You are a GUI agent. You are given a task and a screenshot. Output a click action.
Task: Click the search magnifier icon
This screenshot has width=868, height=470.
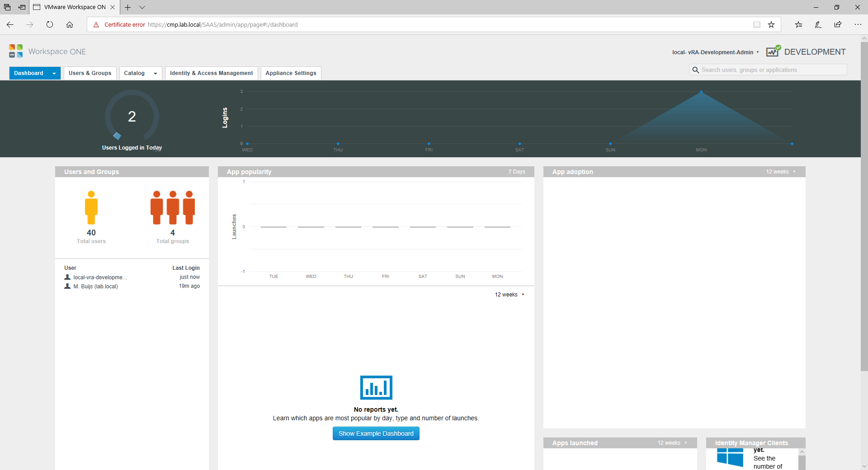[x=696, y=70]
